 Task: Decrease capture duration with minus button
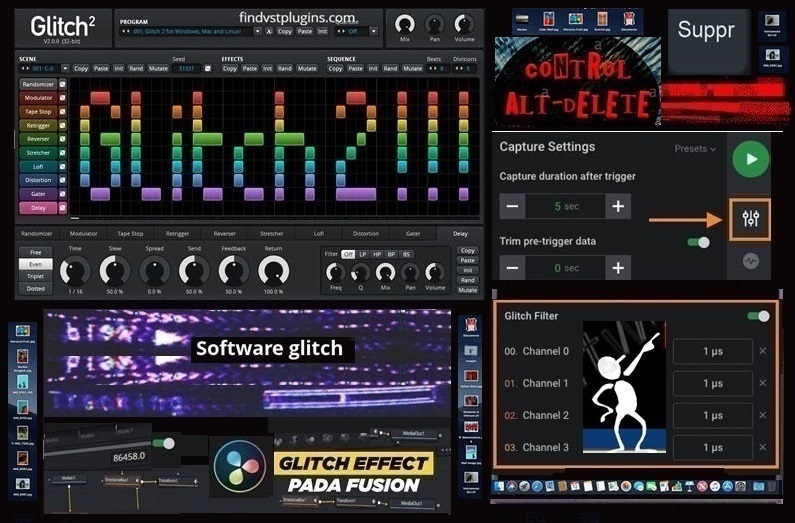pyautogui.click(x=512, y=206)
